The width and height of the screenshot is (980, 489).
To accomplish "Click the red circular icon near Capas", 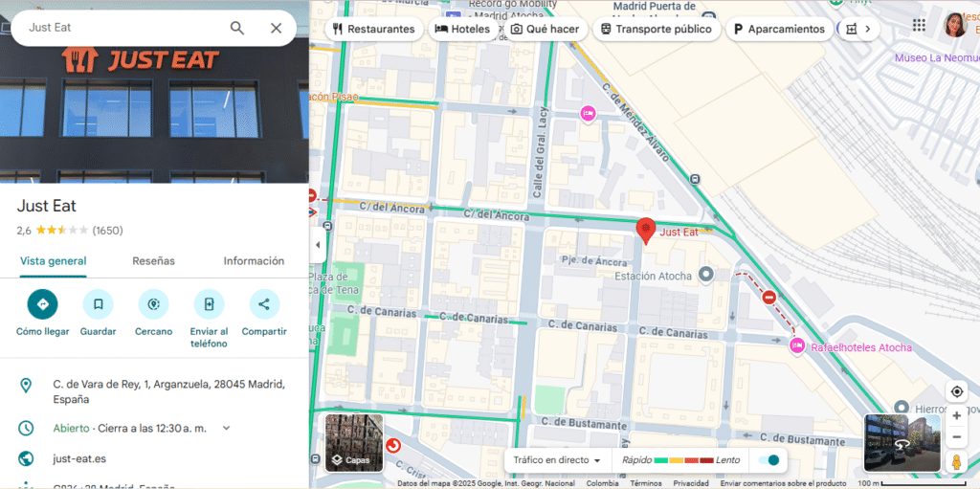I will coord(393,446).
